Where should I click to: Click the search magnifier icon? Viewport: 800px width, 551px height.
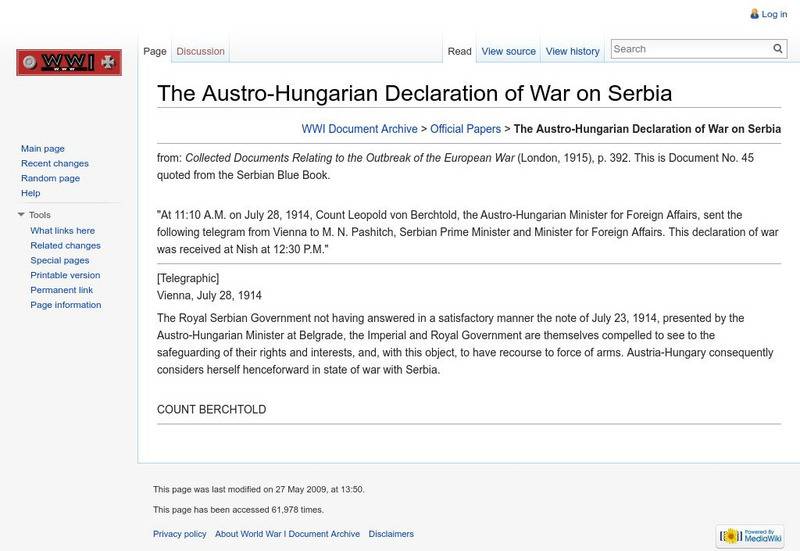coord(778,49)
